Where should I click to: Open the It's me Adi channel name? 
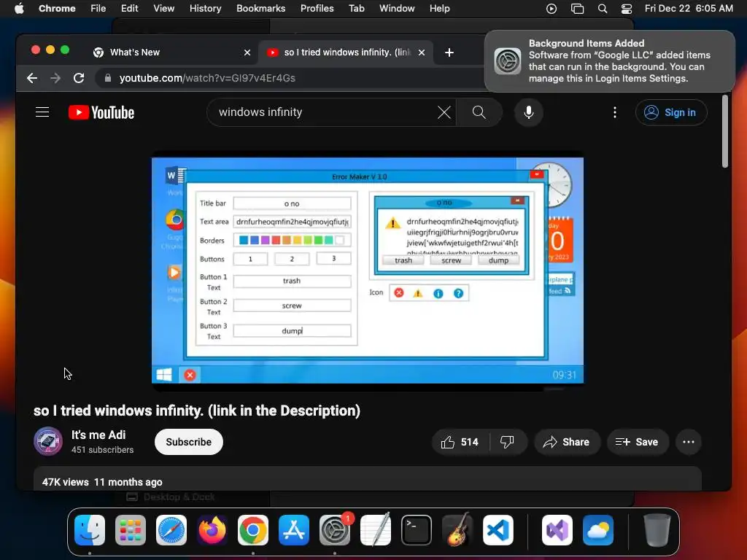coord(98,435)
